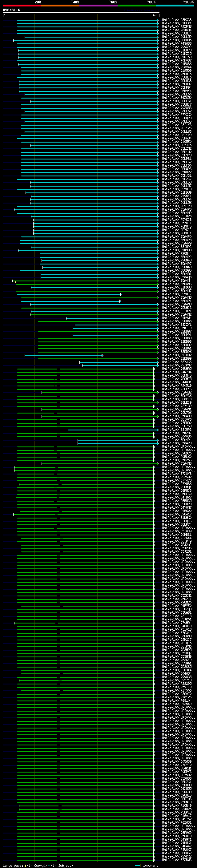Select the UniRef100_C1MZI5 label
Screen dimensions: 197x868
click(176, 54)
